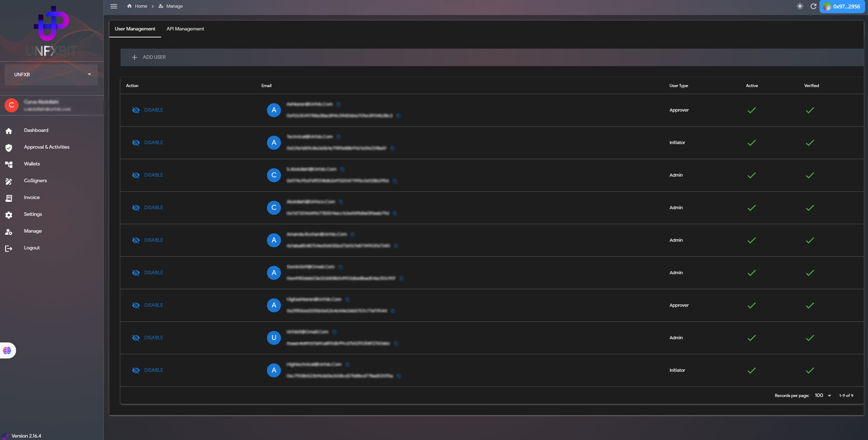Screen dimensions: 868x440
Task: Open Settings gear in sidebar
Action: [x=9, y=215]
